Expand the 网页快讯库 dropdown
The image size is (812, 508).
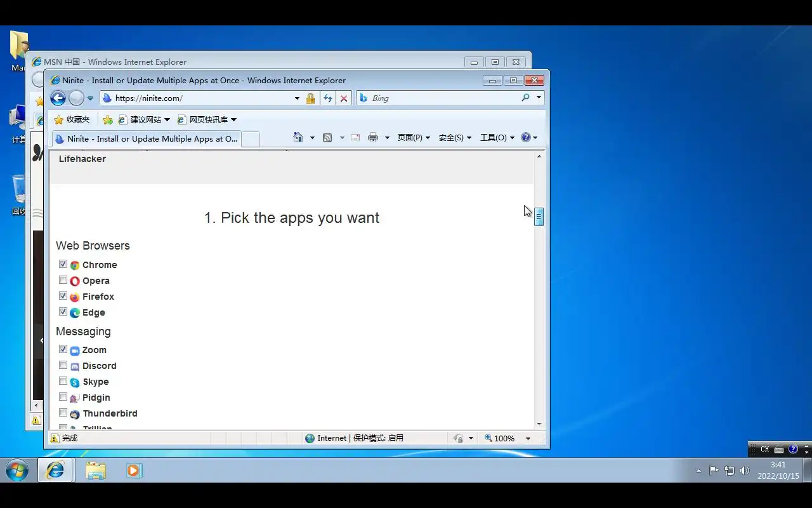click(233, 119)
